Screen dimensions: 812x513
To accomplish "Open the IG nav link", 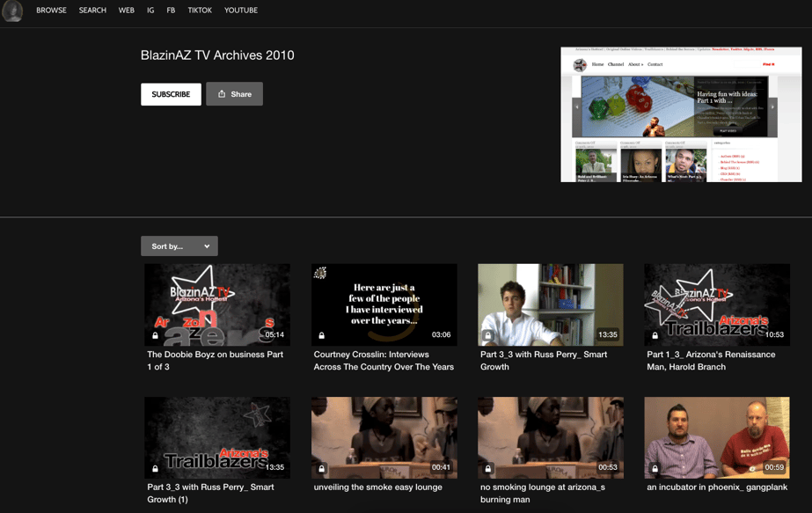I will tap(150, 11).
